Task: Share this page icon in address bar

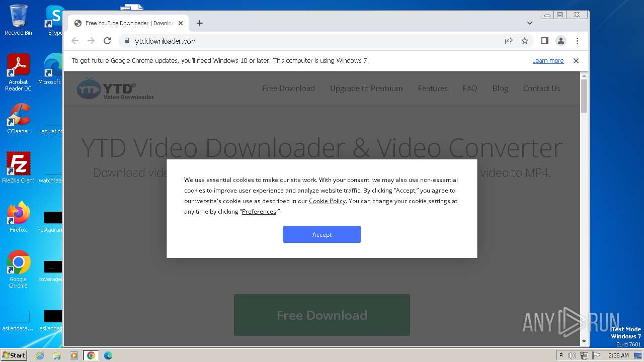Action: (509, 41)
